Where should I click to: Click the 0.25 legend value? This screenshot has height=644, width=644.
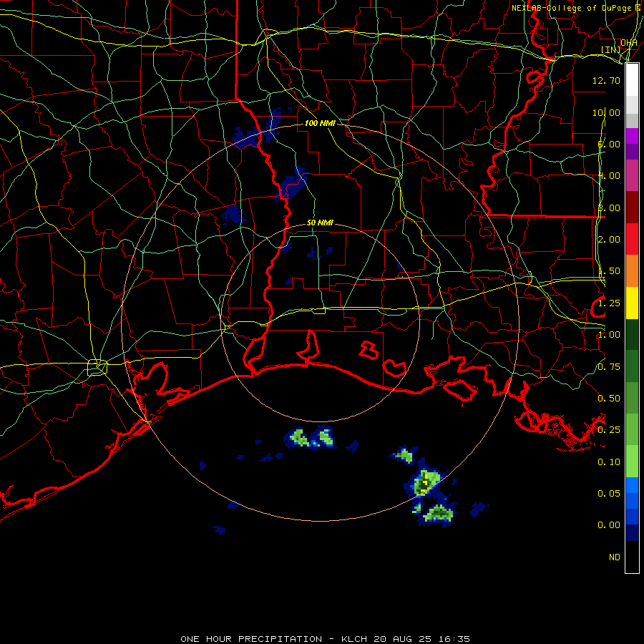[x=609, y=430]
